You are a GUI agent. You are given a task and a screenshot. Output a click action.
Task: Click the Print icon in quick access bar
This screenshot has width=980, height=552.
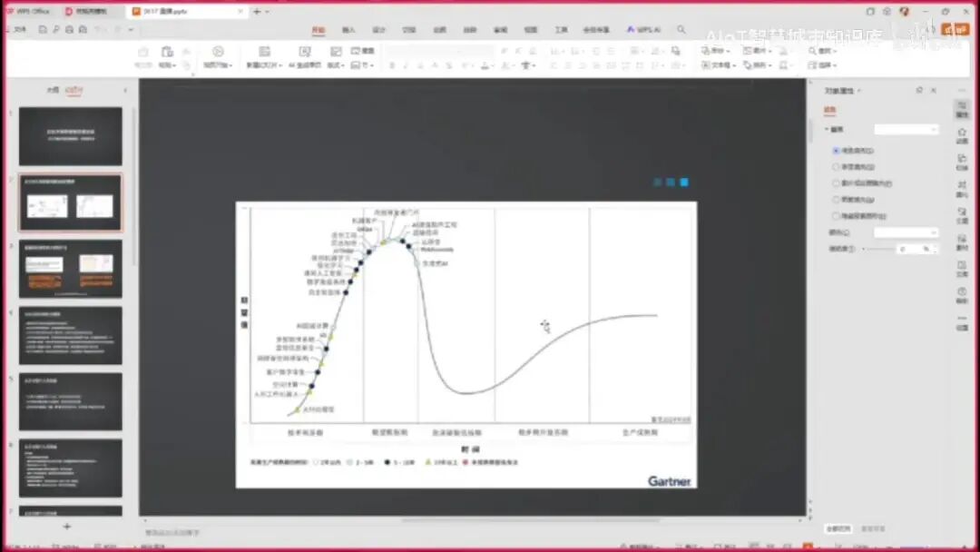pos(69,29)
